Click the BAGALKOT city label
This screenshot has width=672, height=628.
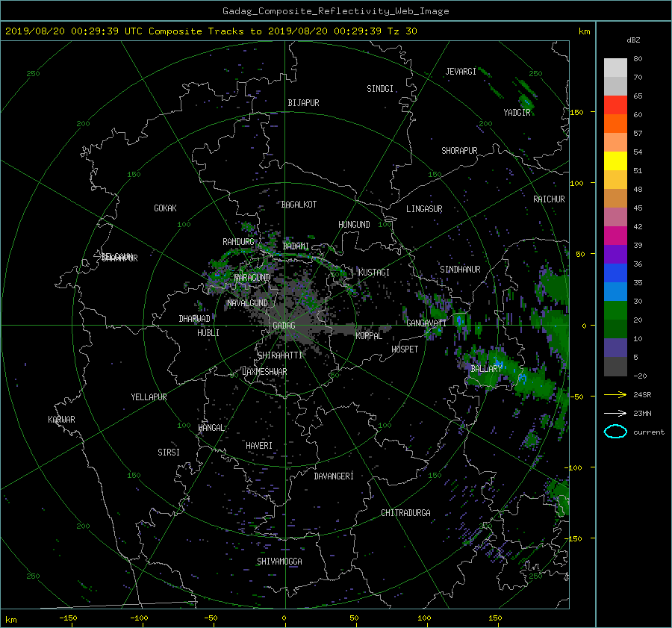pyautogui.click(x=299, y=205)
